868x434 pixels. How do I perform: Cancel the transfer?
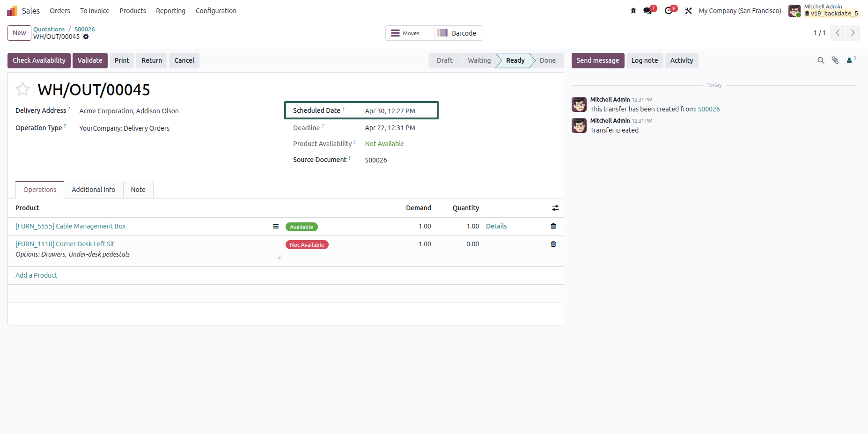click(x=184, y=60)
